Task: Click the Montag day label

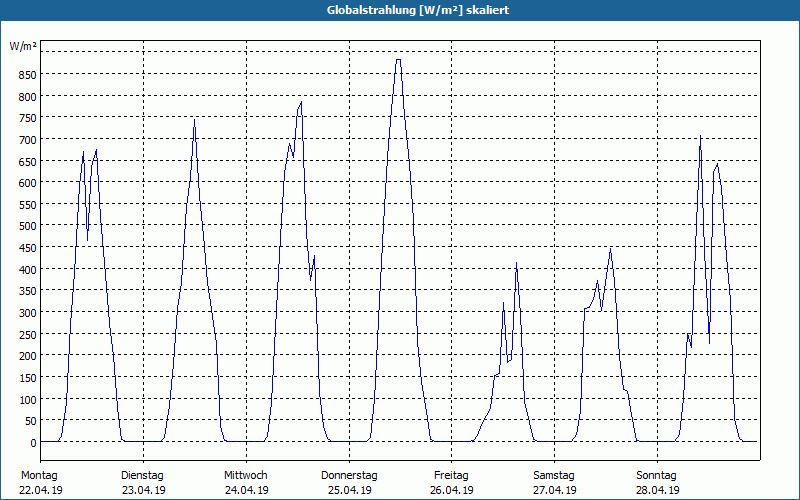Action: 39,476
